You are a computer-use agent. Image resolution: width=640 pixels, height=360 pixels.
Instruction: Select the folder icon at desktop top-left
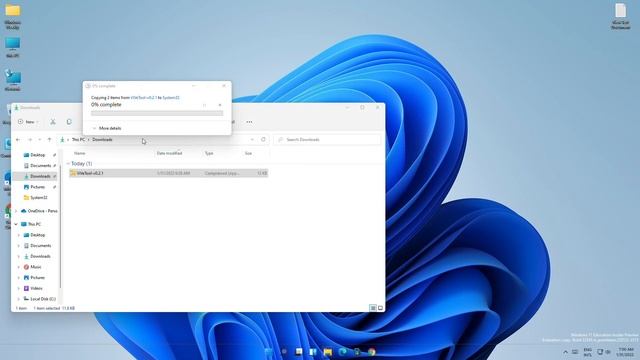click(x=13, y=16)
